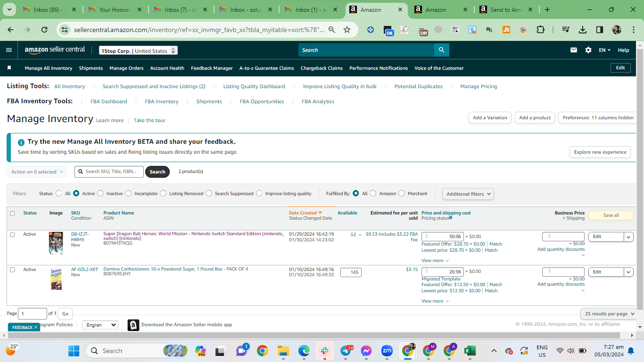The width and height of the screenshot is (644, 362).
Task: Click the Add a product button
Action: (x=535, y=118)
